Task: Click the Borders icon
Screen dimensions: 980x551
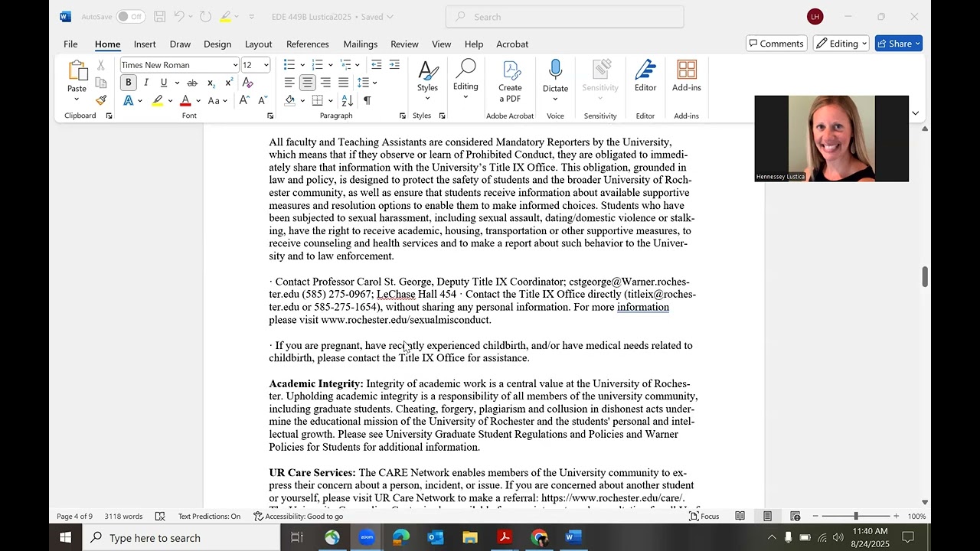Action: click(318, 100)
